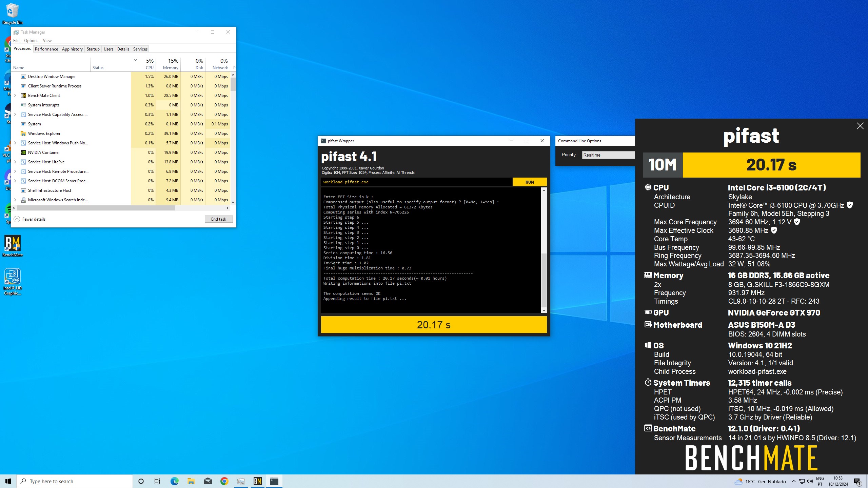Click the yellow 20.17 s result bar
This screenshot has height=488, width=868.
point(434,325)
